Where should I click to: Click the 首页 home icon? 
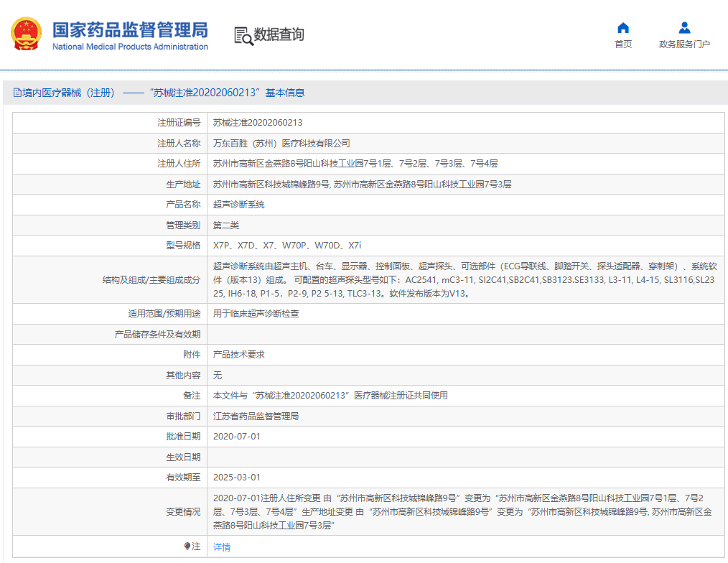point(623,28)
